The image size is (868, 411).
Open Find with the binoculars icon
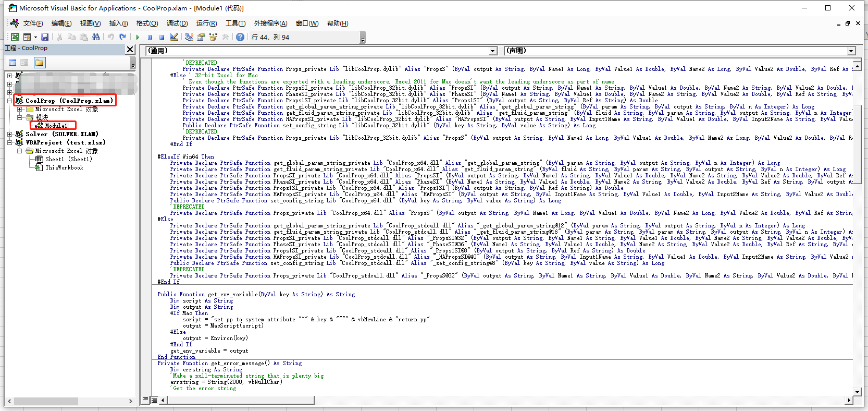pos(95,37)
